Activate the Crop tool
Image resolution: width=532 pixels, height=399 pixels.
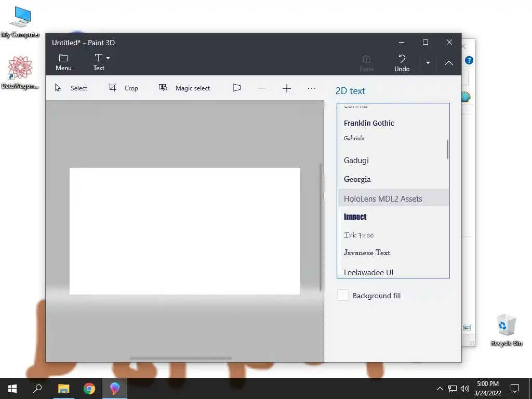[123, 88]
